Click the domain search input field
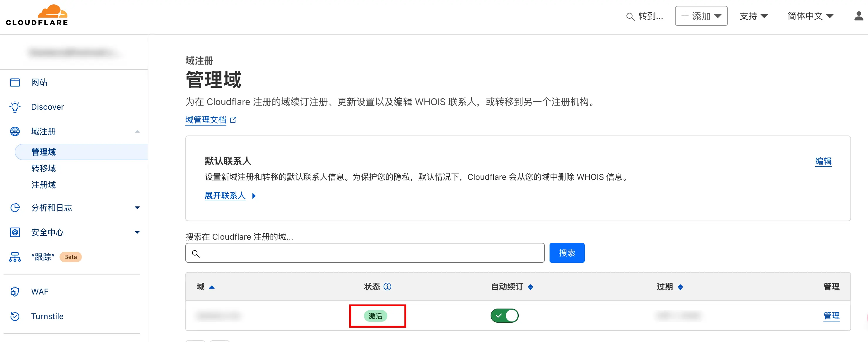The height and width of the screenshot is (342, 868). coord(365,253)
